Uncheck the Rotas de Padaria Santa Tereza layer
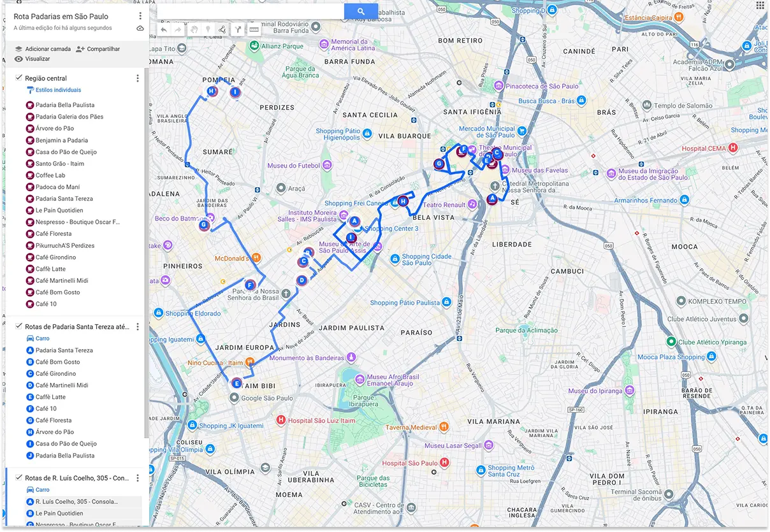 18,326
